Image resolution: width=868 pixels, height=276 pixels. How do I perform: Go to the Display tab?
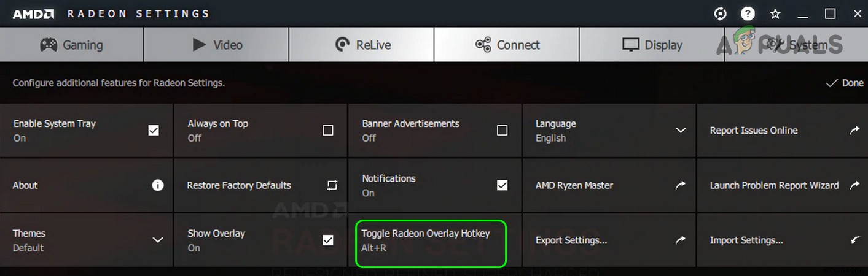click(x=652, y=45)
